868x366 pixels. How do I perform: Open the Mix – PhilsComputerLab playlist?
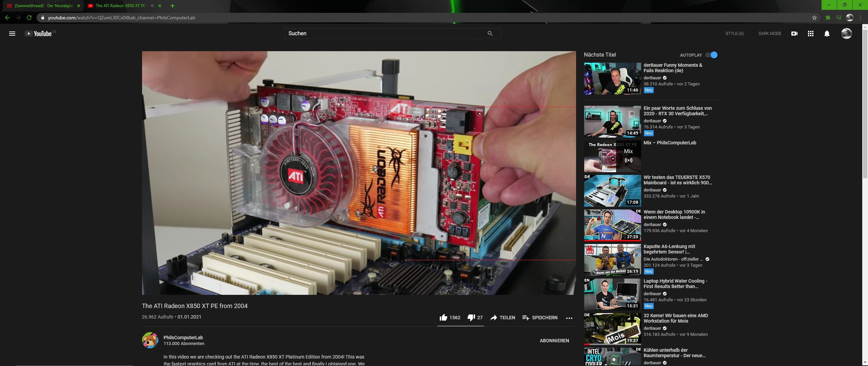point(670,143)
